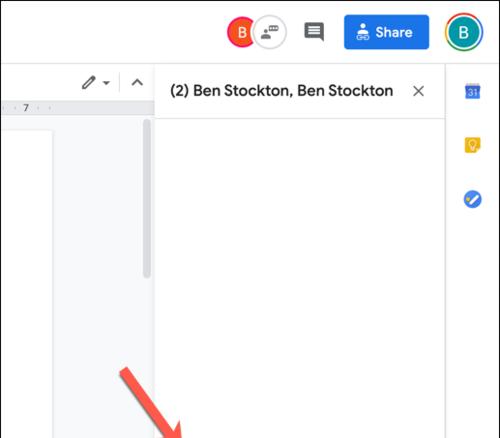500x438 pixels.
Task: Click the vertical document scrollbar thumb
Action: 147,198
